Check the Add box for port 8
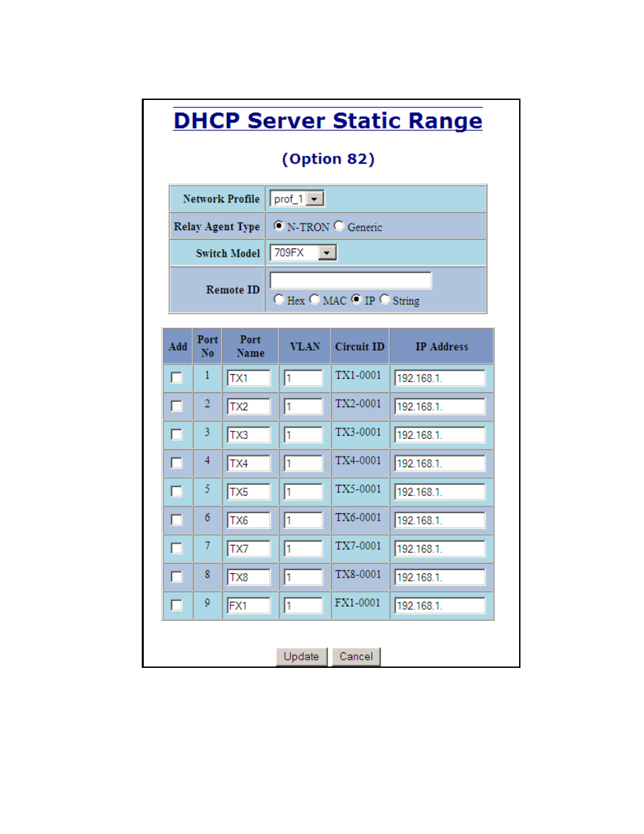644x834 pixels. tap(177, 576)
